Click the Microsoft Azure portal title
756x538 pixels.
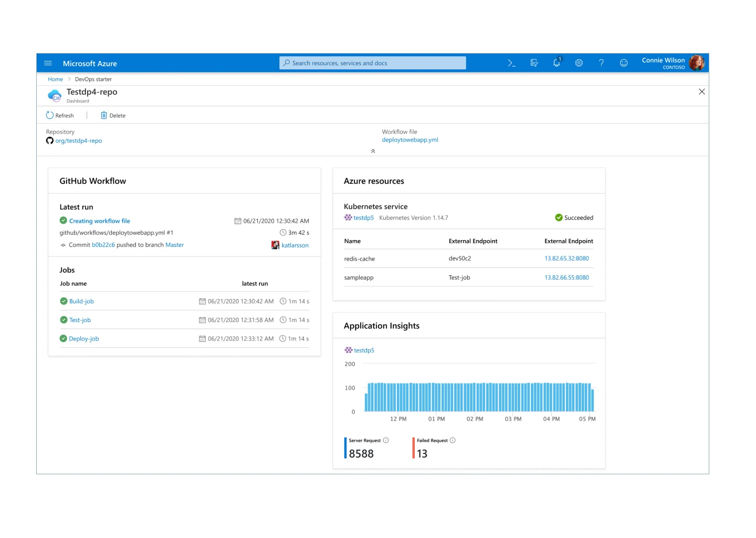(90, 64)
